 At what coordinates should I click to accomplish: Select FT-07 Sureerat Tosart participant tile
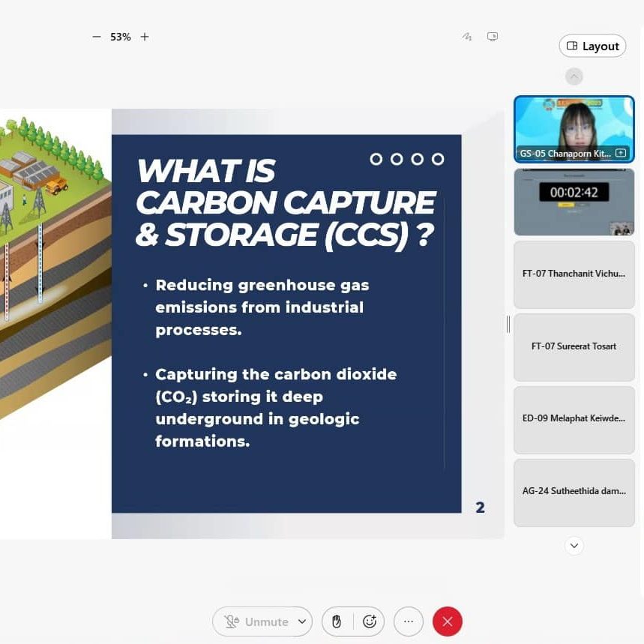(x=574, y=346)
